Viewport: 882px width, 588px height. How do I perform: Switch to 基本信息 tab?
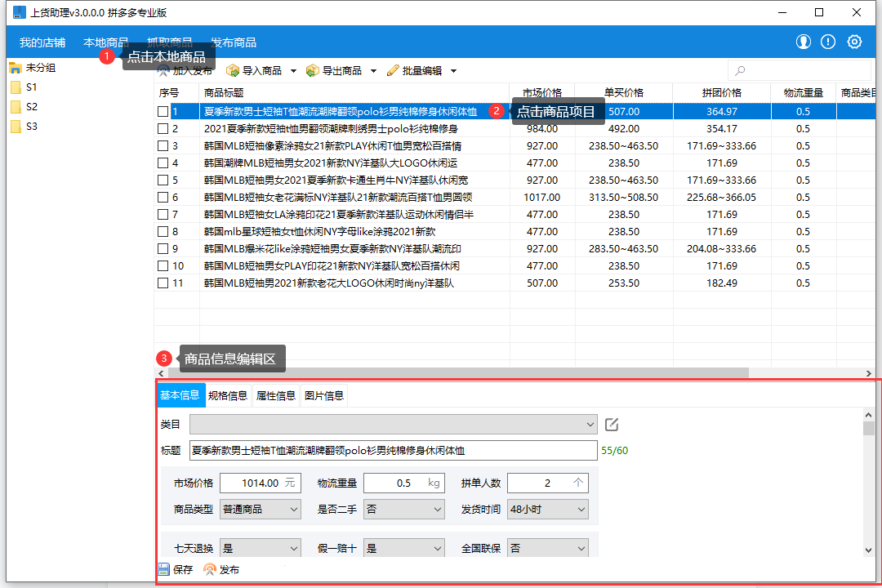(180, 395)
